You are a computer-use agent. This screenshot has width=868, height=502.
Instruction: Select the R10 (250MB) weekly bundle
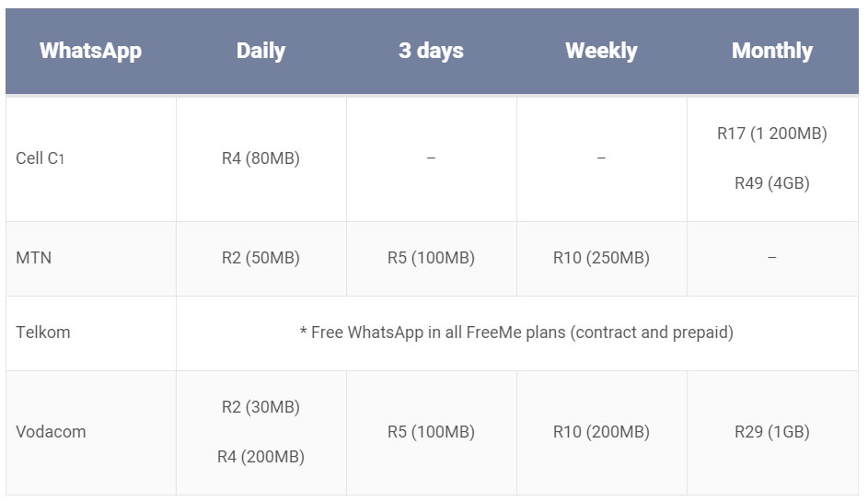(x=601, y=258)
